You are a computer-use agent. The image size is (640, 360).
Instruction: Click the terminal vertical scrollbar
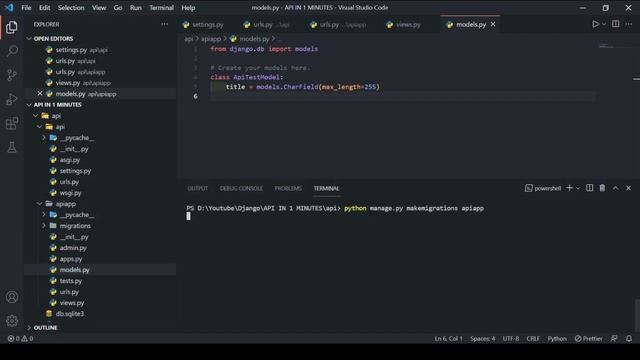point(637,315)
